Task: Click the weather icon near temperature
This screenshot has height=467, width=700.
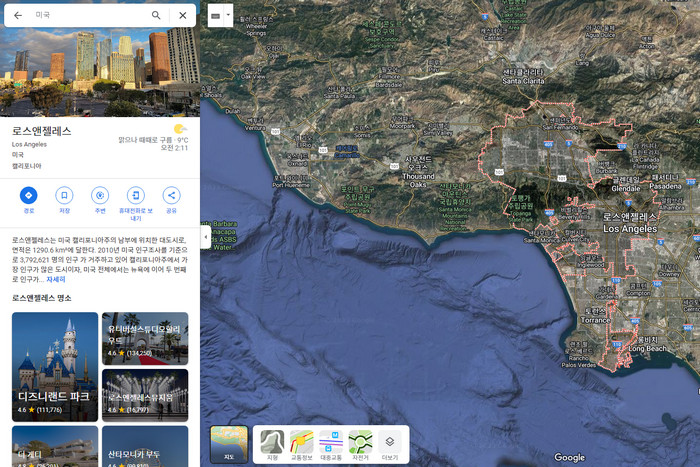Action: click(x=180, y=129)
